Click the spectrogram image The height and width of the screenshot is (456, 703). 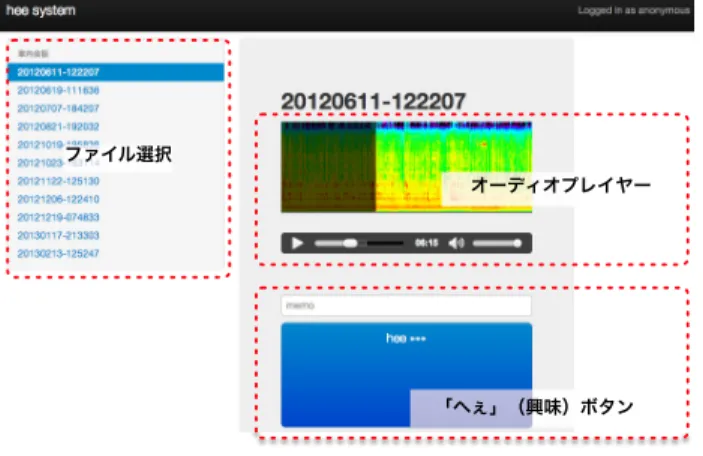[x=406, y=167]
